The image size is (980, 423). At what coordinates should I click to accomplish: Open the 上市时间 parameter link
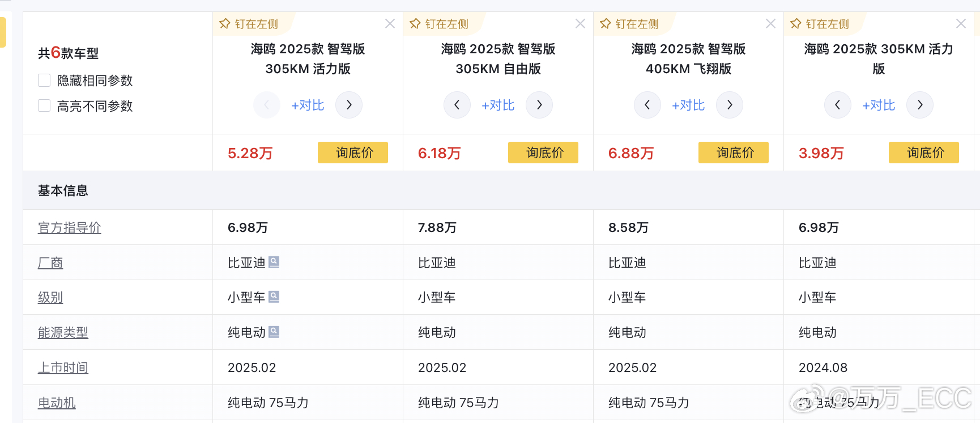click(63, 368)
